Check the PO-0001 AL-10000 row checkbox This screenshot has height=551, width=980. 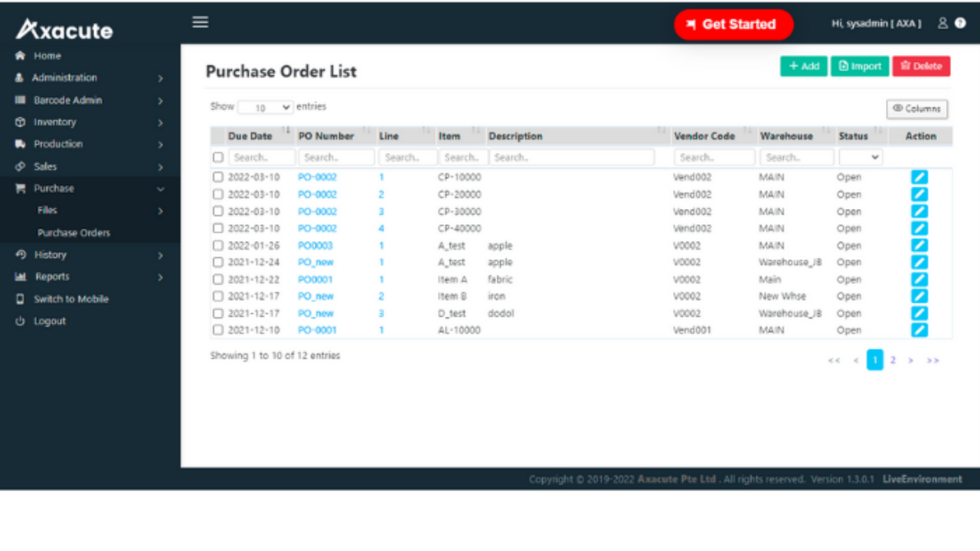pyautogui.click(x=218, y=330)
